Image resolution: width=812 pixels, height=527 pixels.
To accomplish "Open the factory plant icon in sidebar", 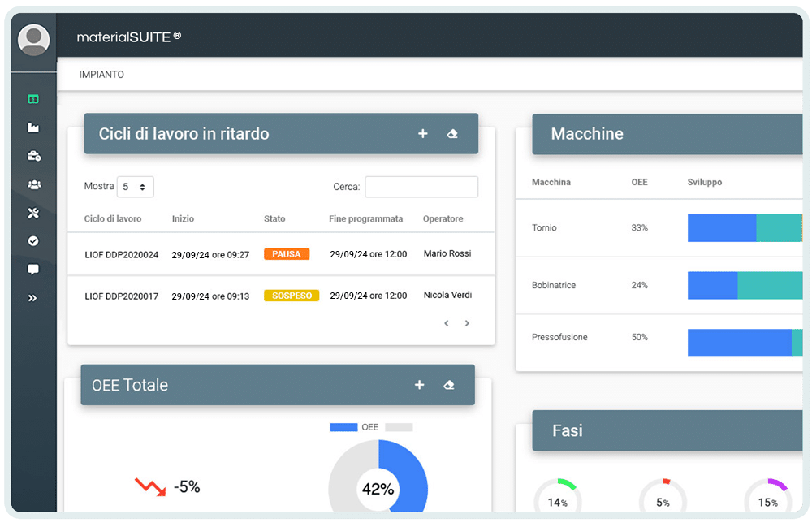I will pos(33,127).
